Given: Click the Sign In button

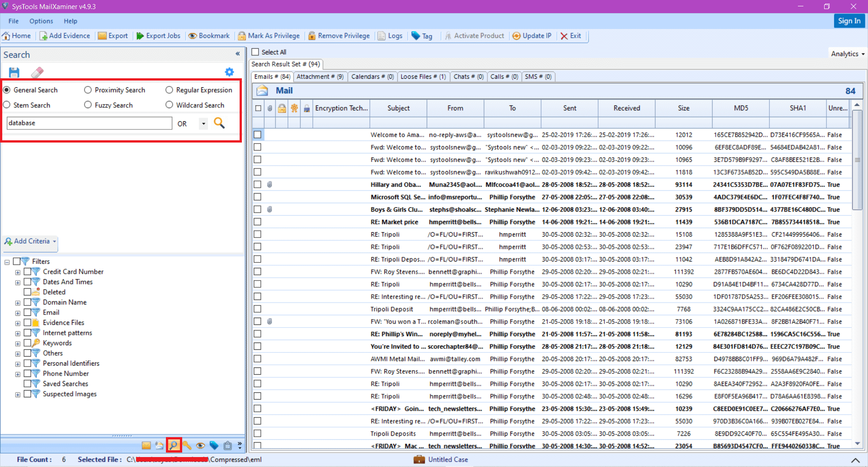Looking at the screenshot, I should pyautogui.click(x=849, y=21).
